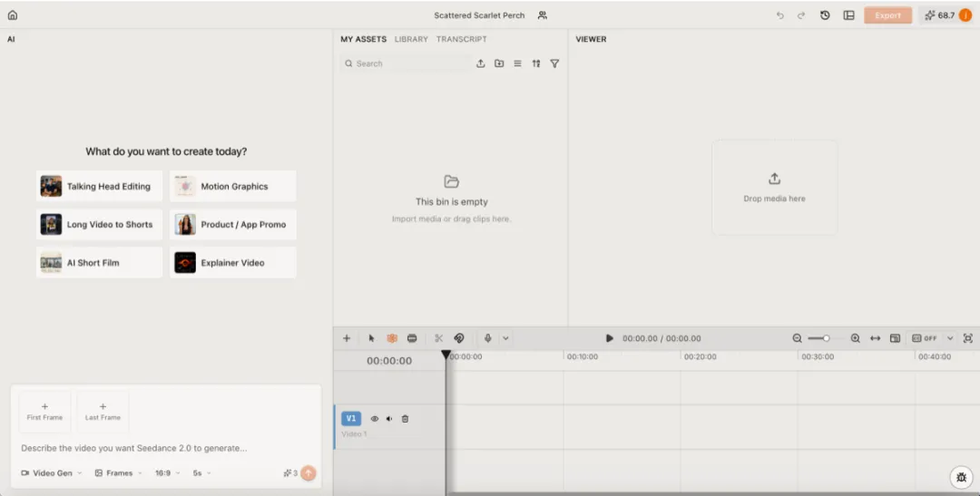This screenshot has height=496, width=980.
Task: Click the Export button
Action: tap(888, 15)
